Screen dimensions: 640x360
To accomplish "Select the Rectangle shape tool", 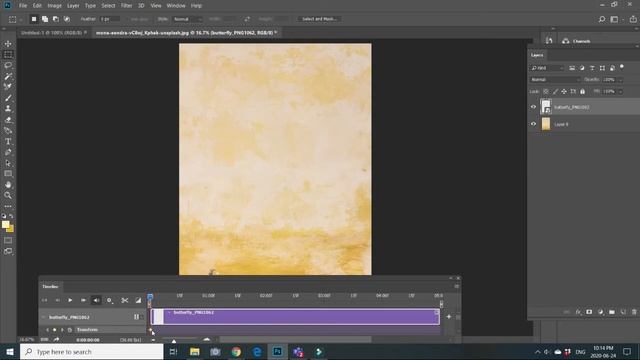I will point(8,174).
